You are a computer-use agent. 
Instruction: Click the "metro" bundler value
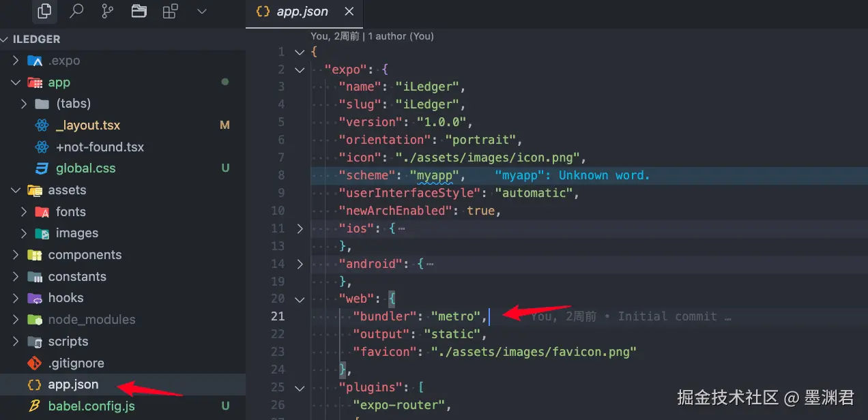pyautogui.click(x=456, y=316)
